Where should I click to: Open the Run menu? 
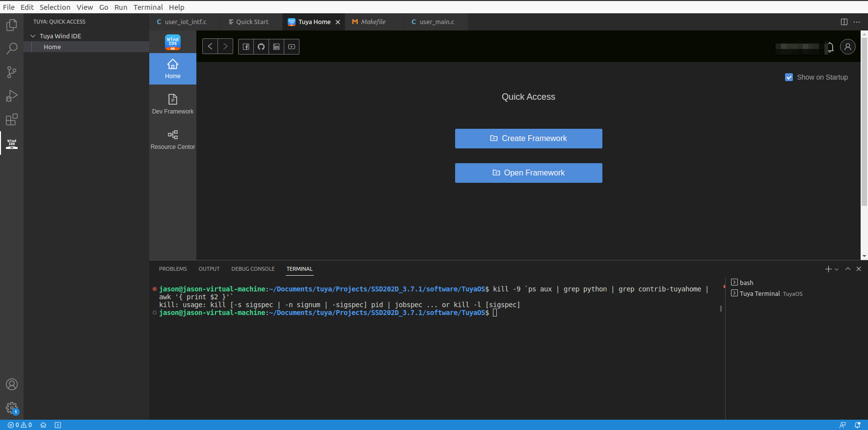121,7
